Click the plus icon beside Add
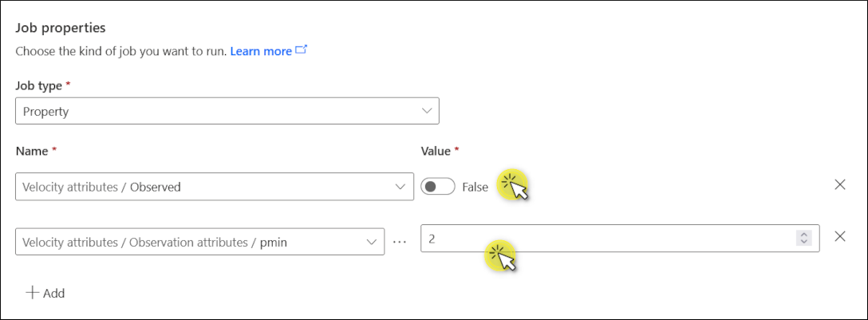 [33, 293]
